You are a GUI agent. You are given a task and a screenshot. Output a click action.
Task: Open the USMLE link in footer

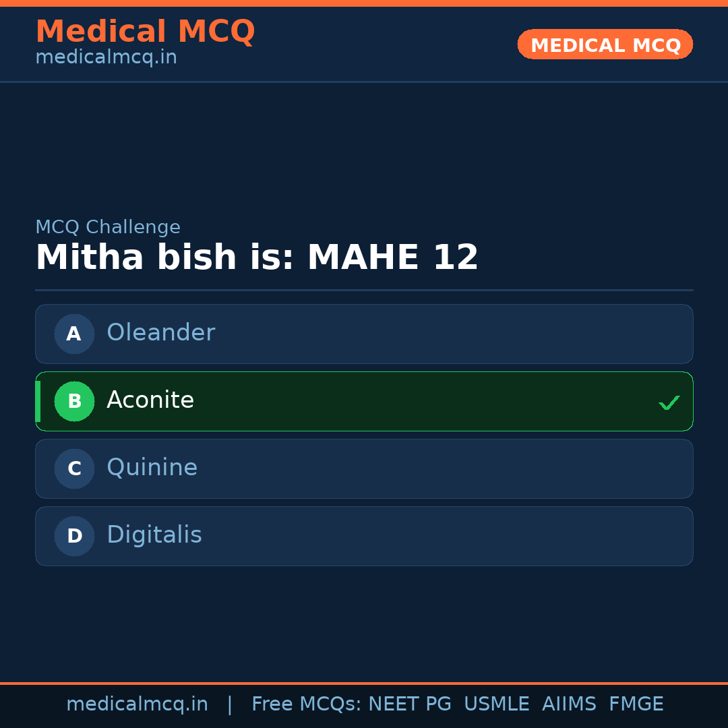497,704
